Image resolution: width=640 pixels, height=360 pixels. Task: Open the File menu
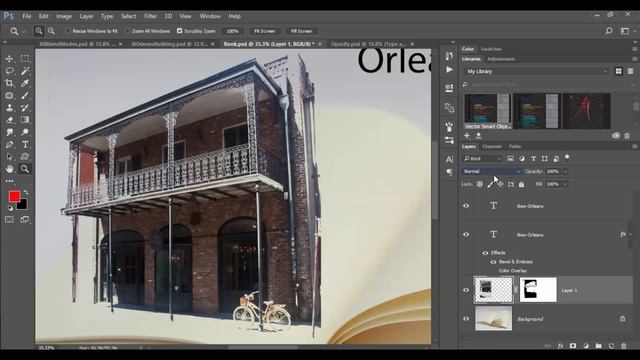pyautogui.click(x=27, y=16)
